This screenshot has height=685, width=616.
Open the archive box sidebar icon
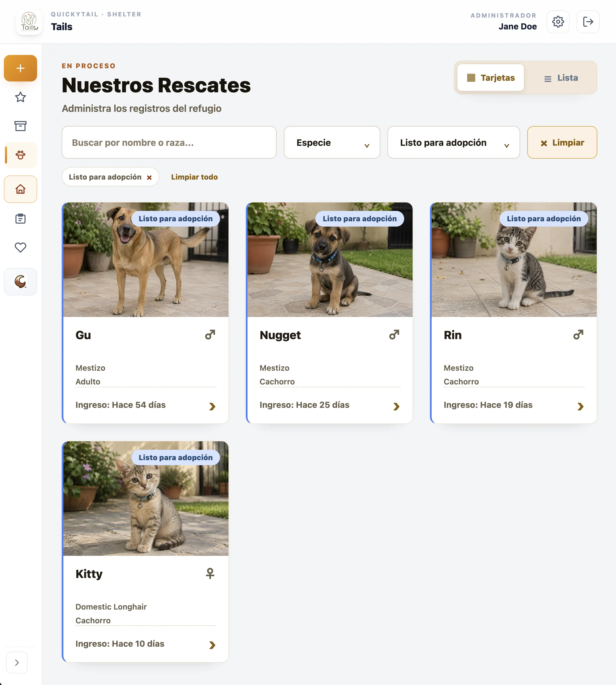tap(20, 126)
